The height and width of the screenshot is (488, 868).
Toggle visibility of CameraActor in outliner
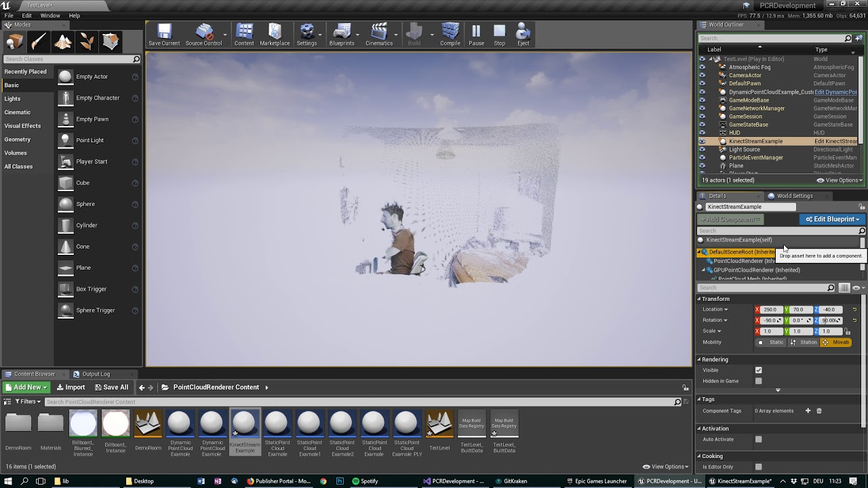point(702,75)
